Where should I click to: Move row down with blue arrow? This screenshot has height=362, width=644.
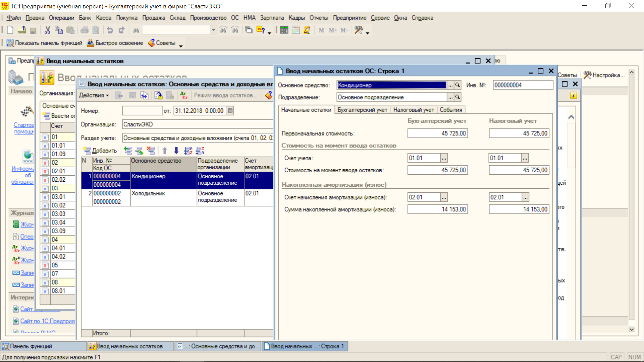click(176, 151)
